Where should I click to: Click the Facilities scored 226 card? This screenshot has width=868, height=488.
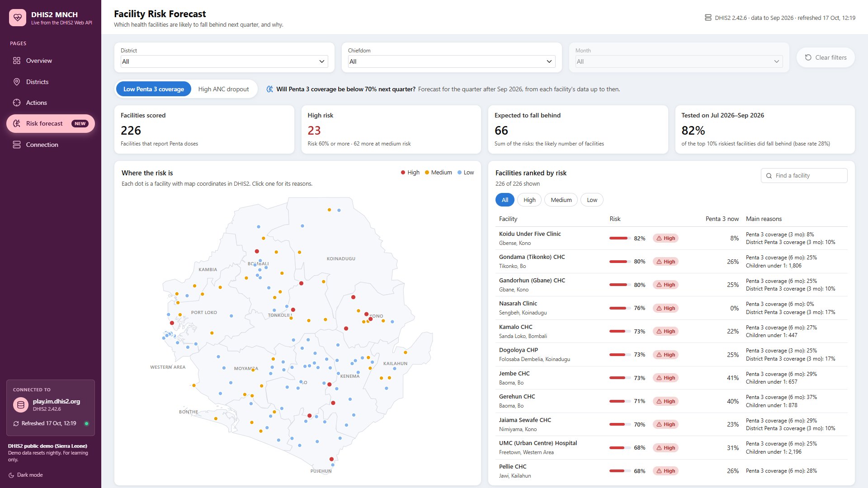pos(204,130)
